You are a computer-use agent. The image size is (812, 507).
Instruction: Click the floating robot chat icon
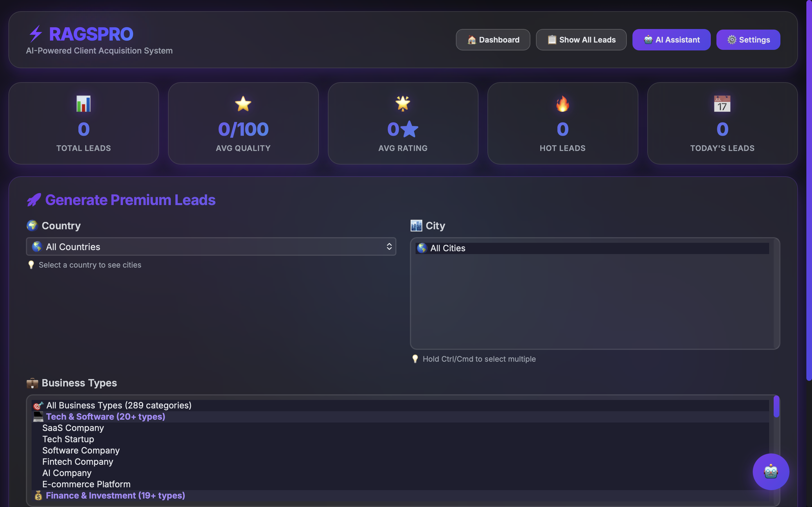click(771, 472)
